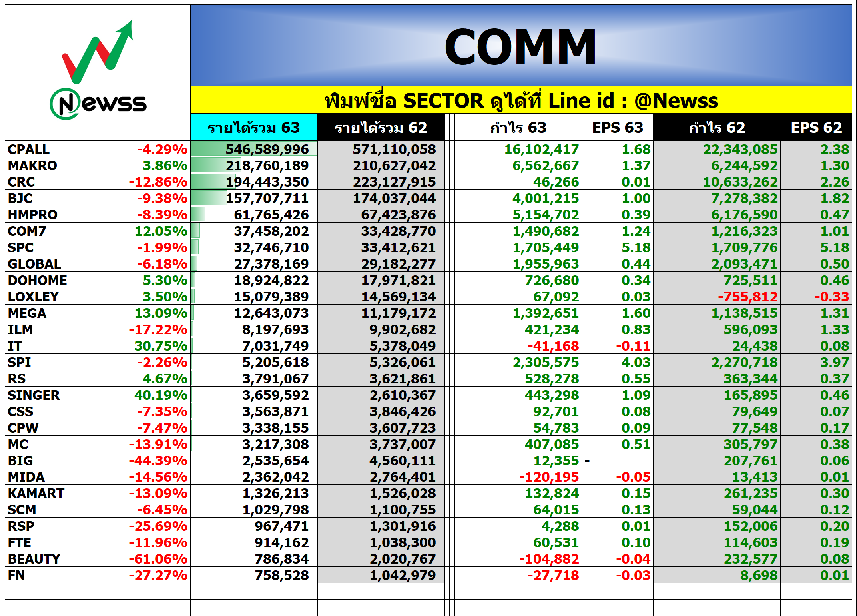Click the HMPRO ticker cell
This screenshot has height=616, width=857.
(54, 215)
